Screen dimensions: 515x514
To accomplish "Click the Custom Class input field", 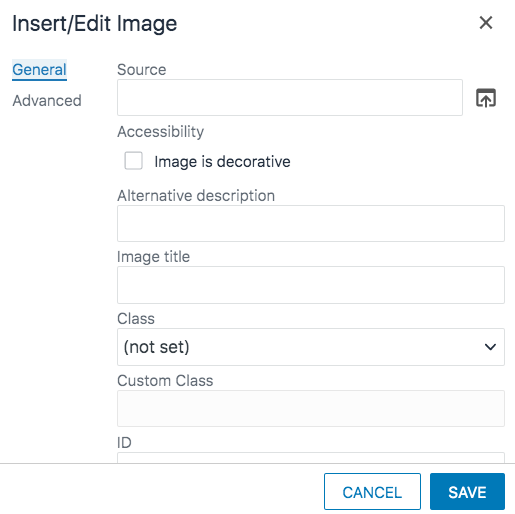I will (311, 409).
